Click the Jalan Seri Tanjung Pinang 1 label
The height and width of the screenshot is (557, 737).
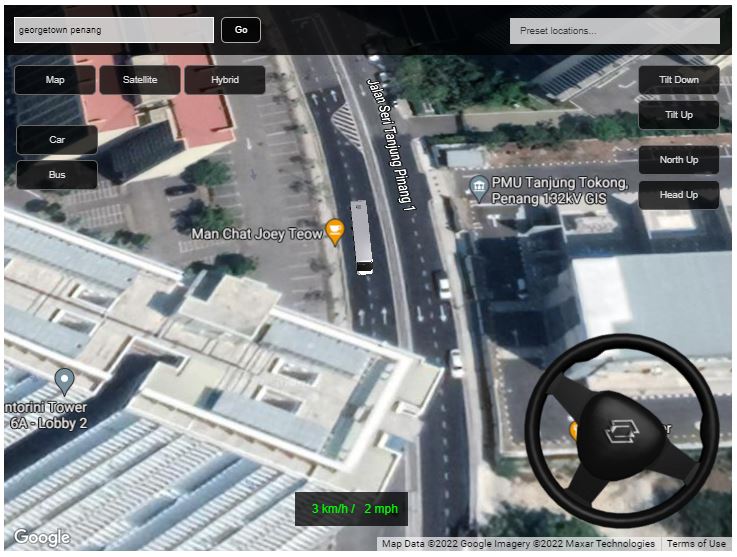392,145
